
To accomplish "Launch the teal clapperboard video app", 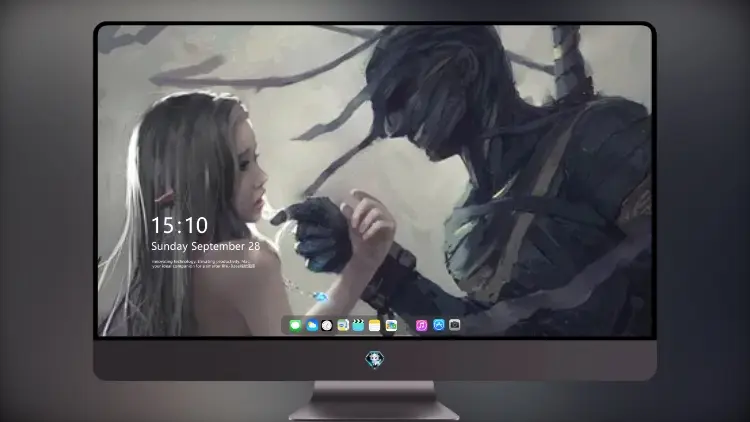I will [x=358, y=325].
